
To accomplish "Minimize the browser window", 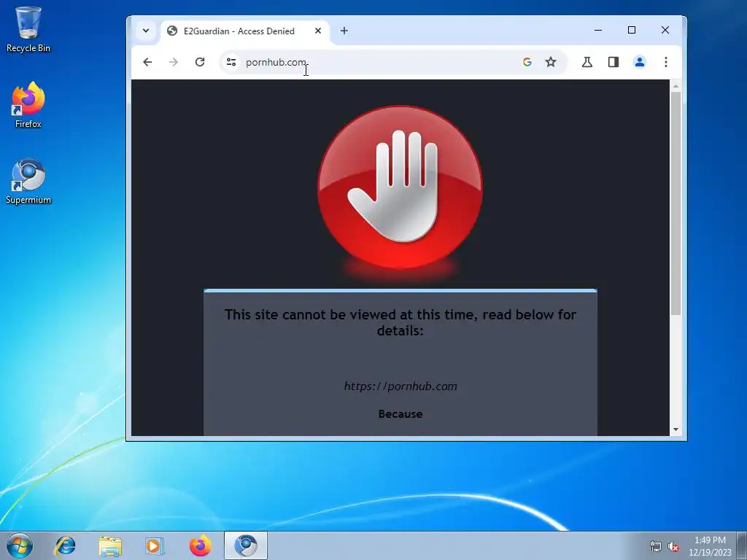I will tap(598, 30).
